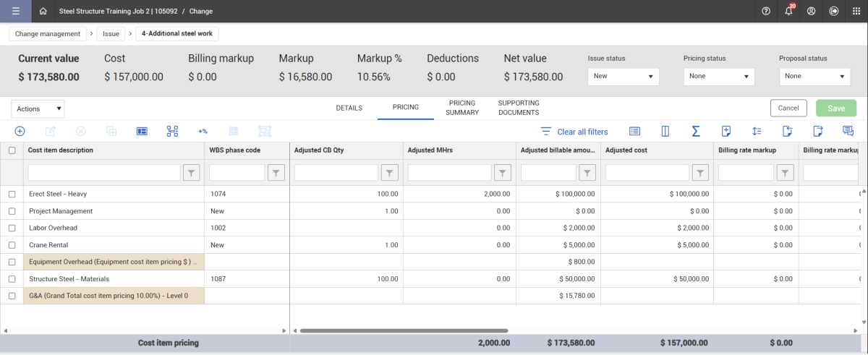Toggle the select-all checkbox in table header

tap(12, 150)
